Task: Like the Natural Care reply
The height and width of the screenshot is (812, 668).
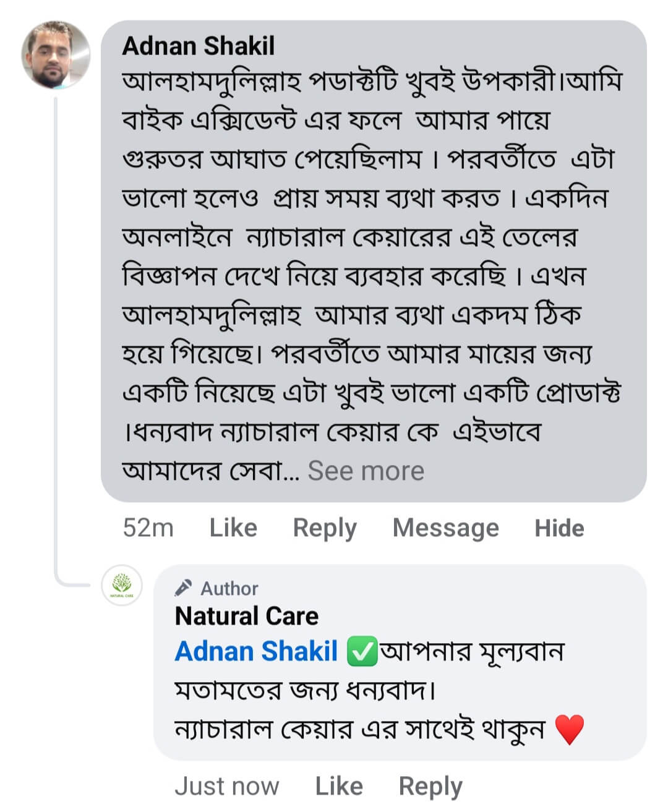Action: 339,786
